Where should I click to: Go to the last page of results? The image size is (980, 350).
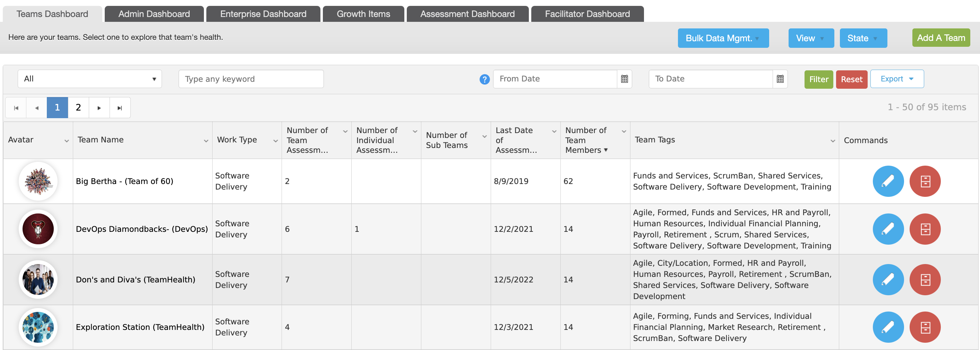pyautogui.click(x=120, y=108)
